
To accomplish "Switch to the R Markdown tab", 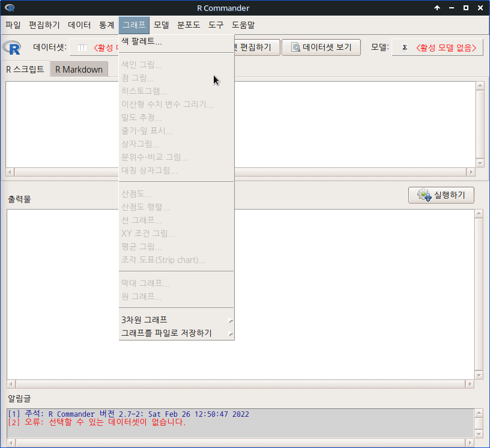I will coord(79,70).
